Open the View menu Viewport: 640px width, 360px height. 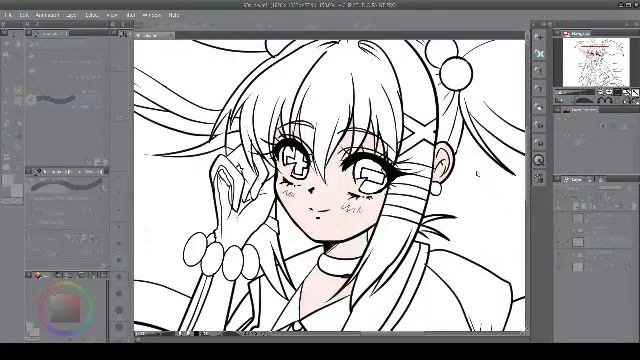111,15
